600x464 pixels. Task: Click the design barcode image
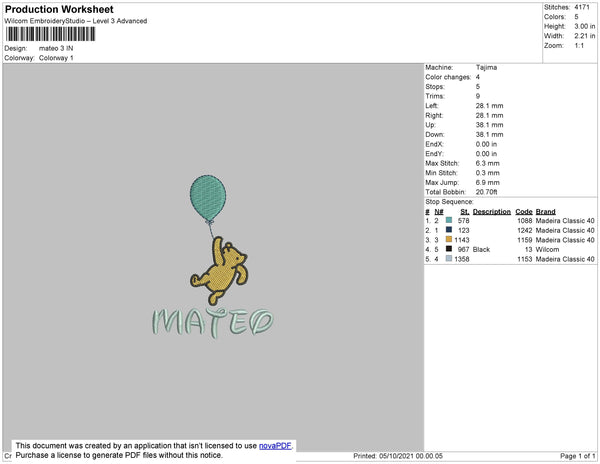50,34
